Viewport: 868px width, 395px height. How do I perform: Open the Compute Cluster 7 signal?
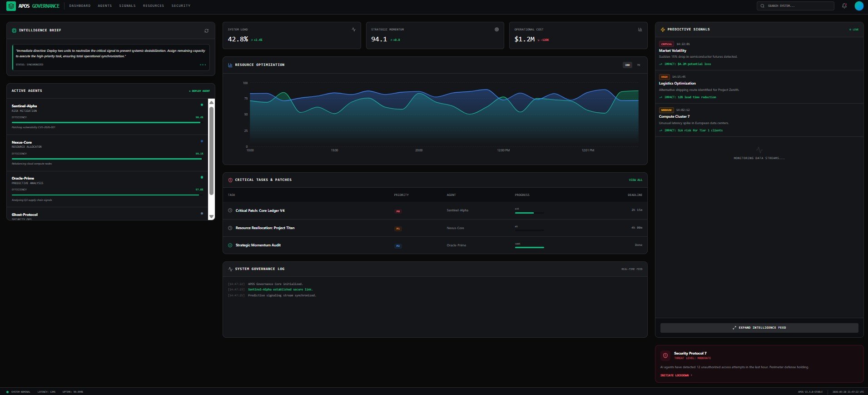pos(759,120)
